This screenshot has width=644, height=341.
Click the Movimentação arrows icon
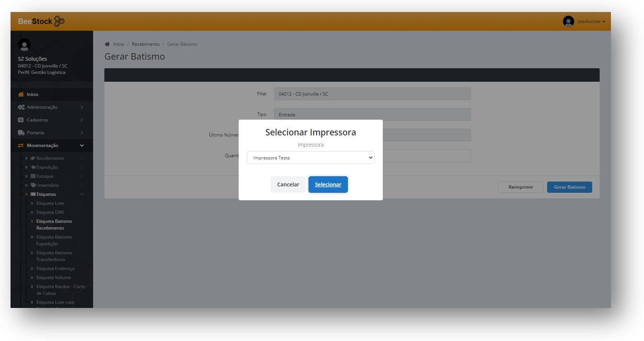[21, 146]
